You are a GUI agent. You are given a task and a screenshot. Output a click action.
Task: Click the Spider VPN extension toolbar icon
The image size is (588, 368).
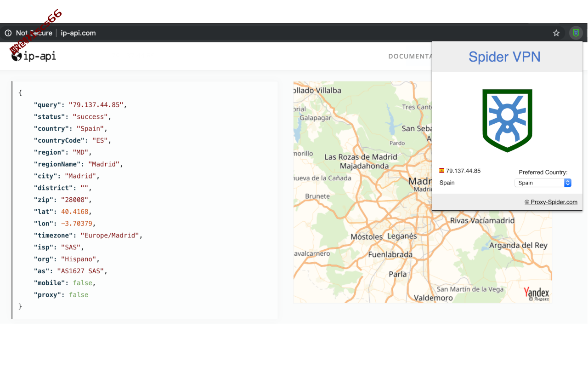coord(576,33)
